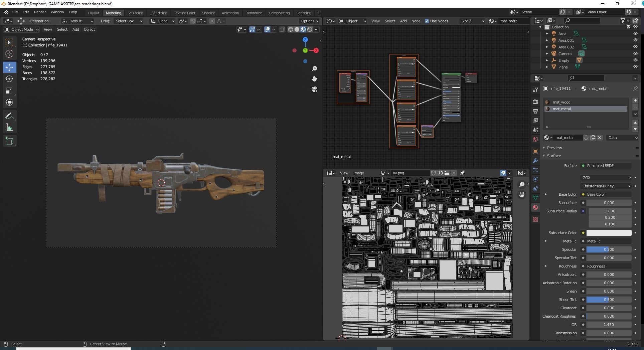The width and height of the screenshot is (644, 350).
Task: Click the pan hand icon in 3D viewport
Action: click(x=314, y=79)
